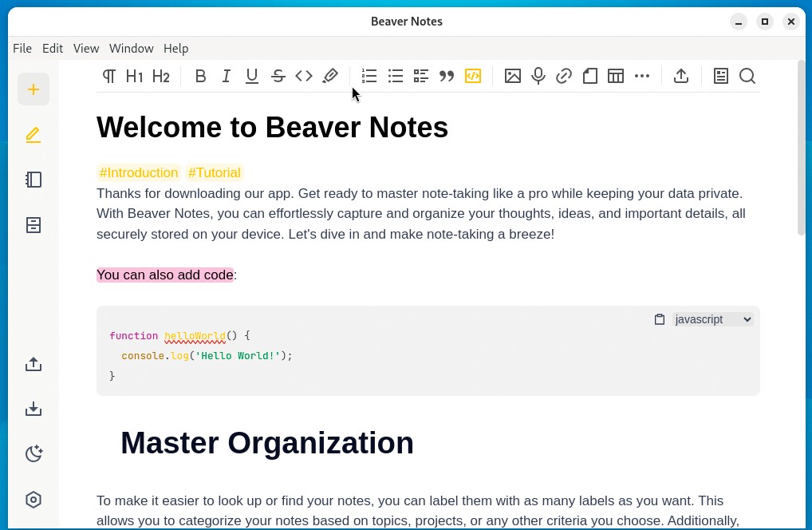Apply Heading 1 formatting

coord(135,76)
